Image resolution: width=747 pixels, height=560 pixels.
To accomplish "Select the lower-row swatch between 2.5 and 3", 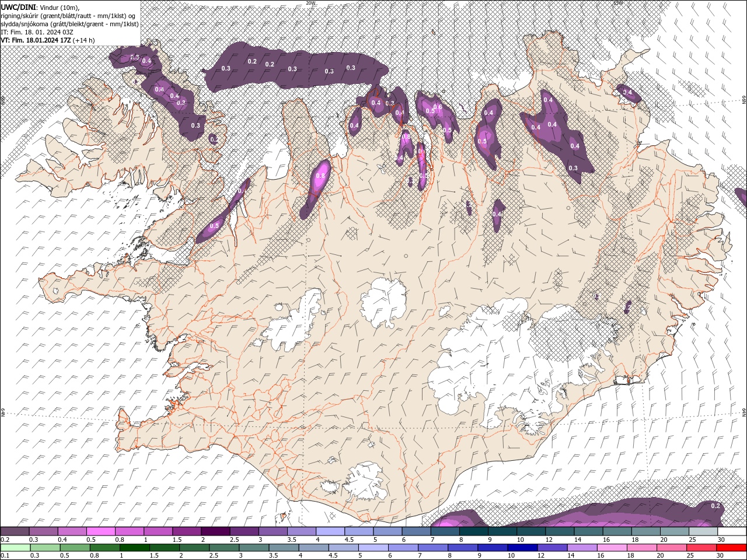I will point(224,548).
